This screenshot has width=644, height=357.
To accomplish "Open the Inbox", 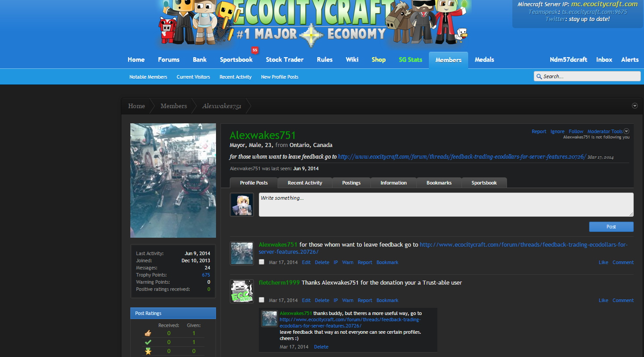I will coord(604,59).
